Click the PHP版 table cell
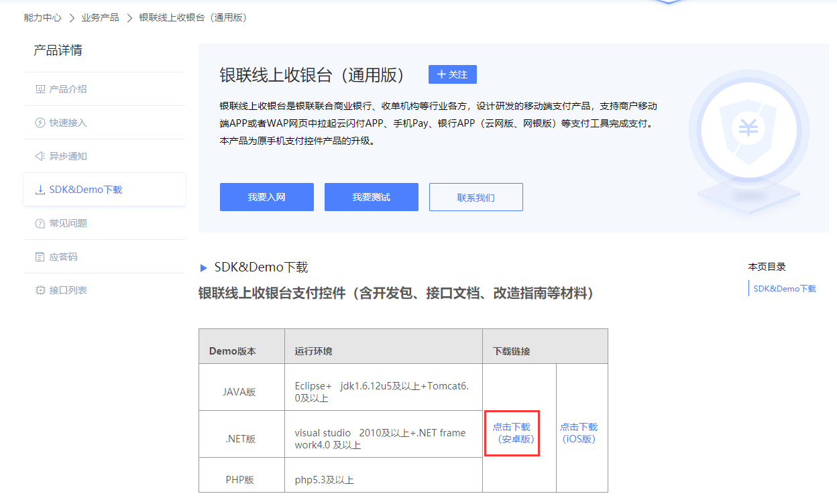 (x=241, y=476)
